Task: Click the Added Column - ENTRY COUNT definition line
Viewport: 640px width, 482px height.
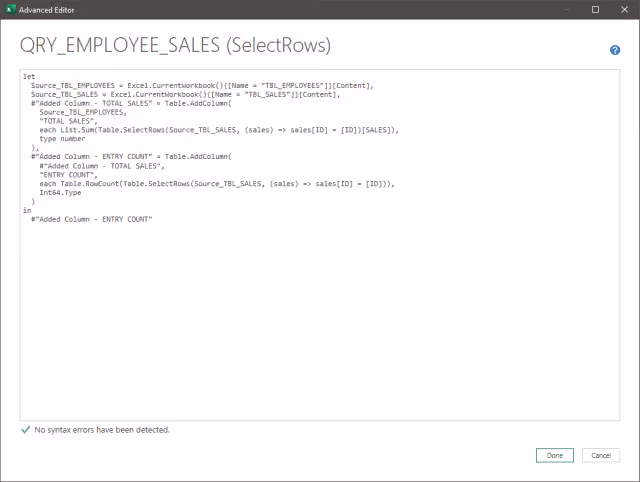Action: 131,156
